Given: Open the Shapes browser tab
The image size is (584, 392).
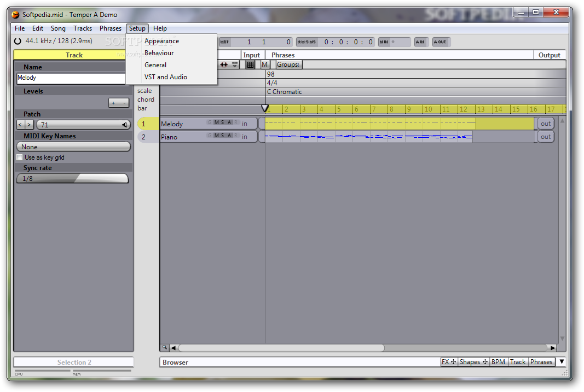Looking at the screenshot, I should tap(473, 362).
